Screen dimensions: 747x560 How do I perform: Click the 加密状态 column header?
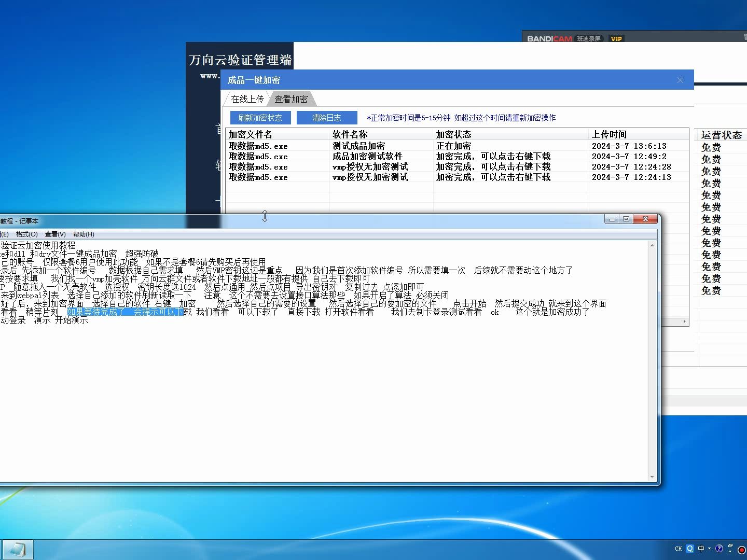(x=511, y=134)
